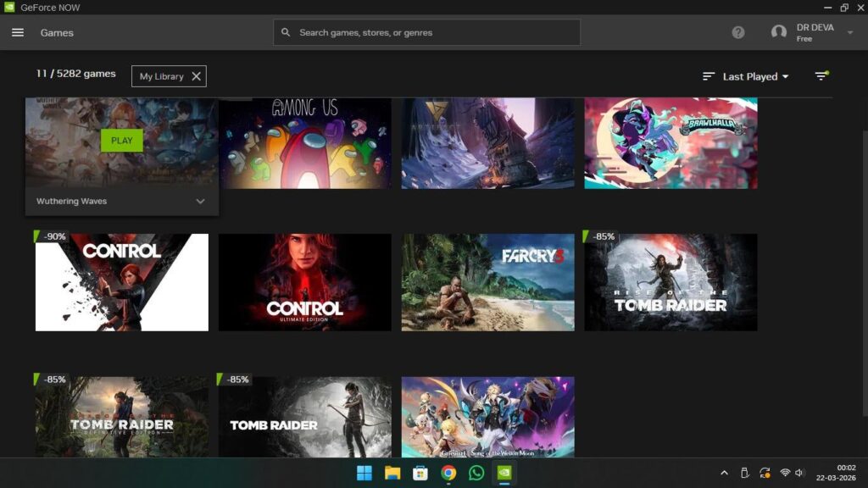Select the Control -90% game tile
Screen dimensions: 868x488
click(122, 282)
